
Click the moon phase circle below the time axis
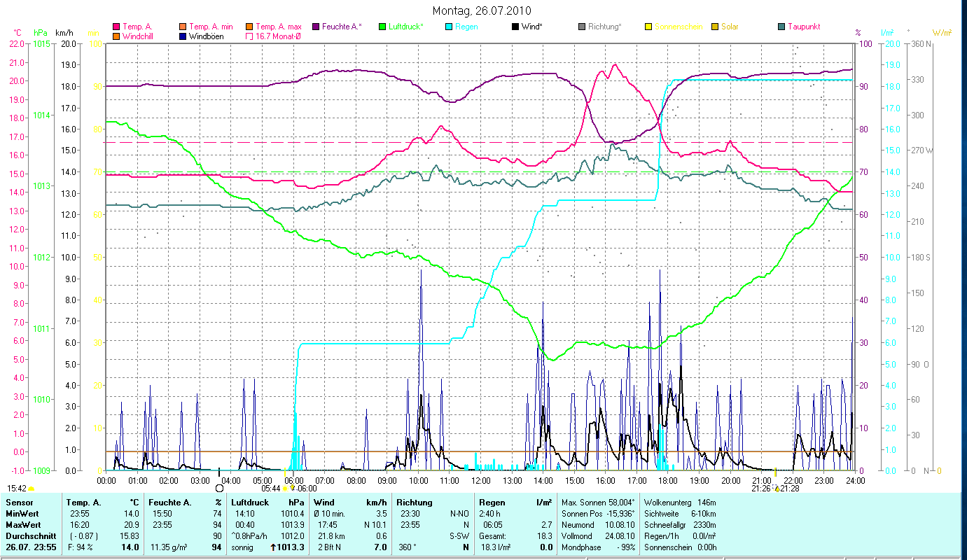click(219, 488)
